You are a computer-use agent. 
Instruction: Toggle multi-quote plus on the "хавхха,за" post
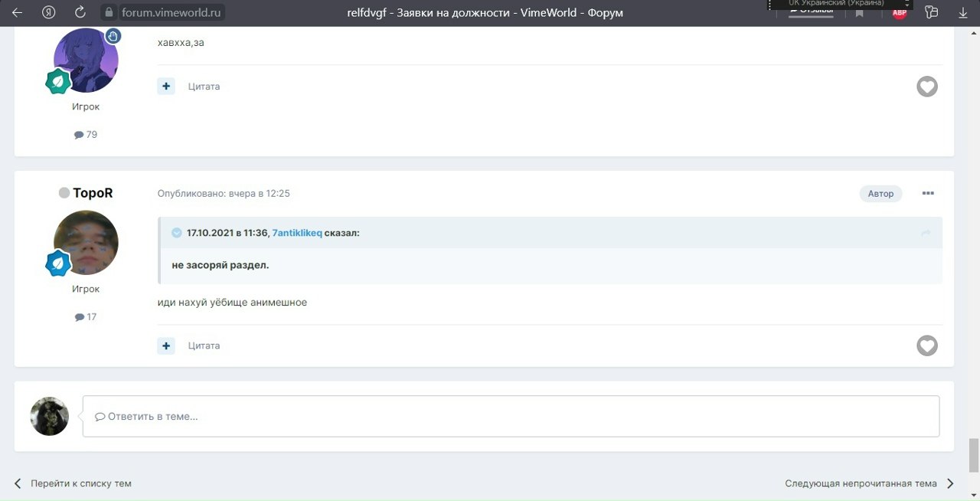[x=166, y=87]
